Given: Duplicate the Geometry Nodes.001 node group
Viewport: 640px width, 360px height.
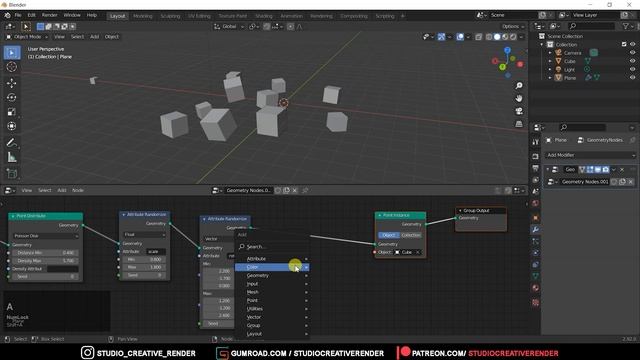Looking at the screenshot, I should 622,182.
